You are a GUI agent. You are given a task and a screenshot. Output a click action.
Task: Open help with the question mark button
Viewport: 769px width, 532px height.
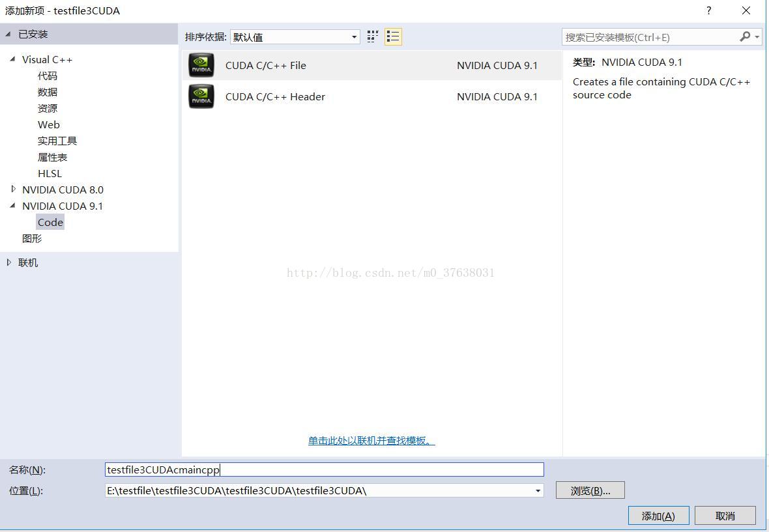[708, 10]
